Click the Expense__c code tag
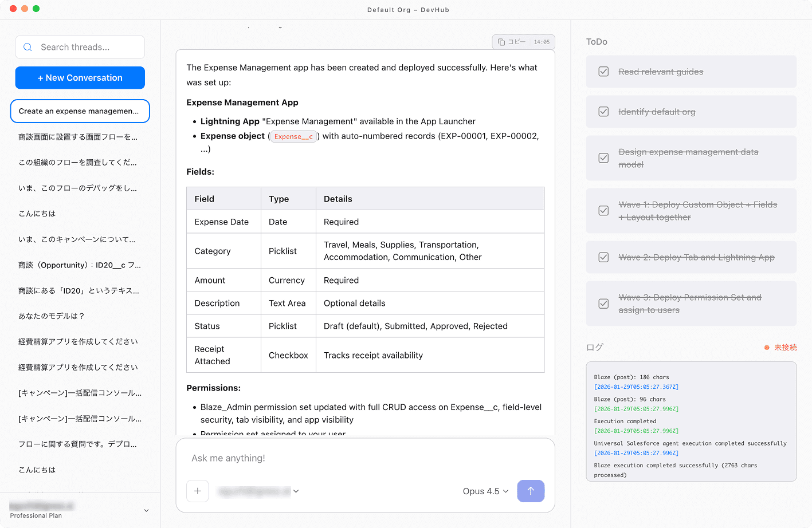The image size is (812, 528). (x=293, y=136)
